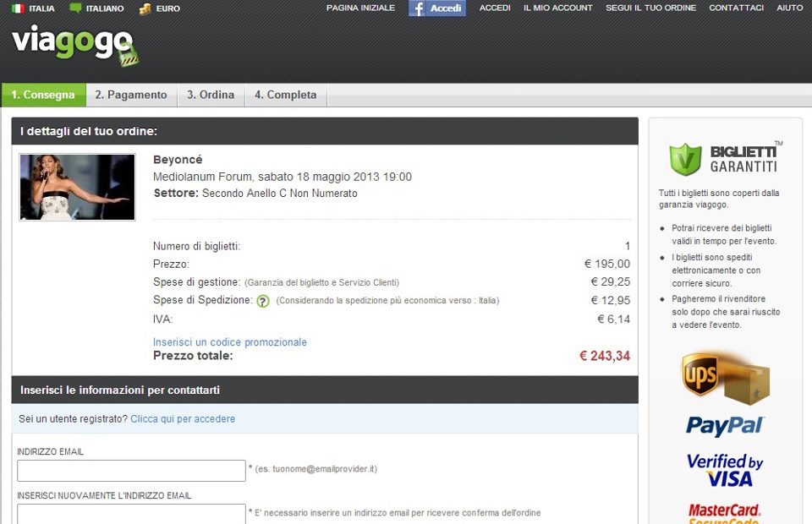The image size is (812, 524).
Task: Select the 1. Consegna step tab
Action: (x=43, y=95)
